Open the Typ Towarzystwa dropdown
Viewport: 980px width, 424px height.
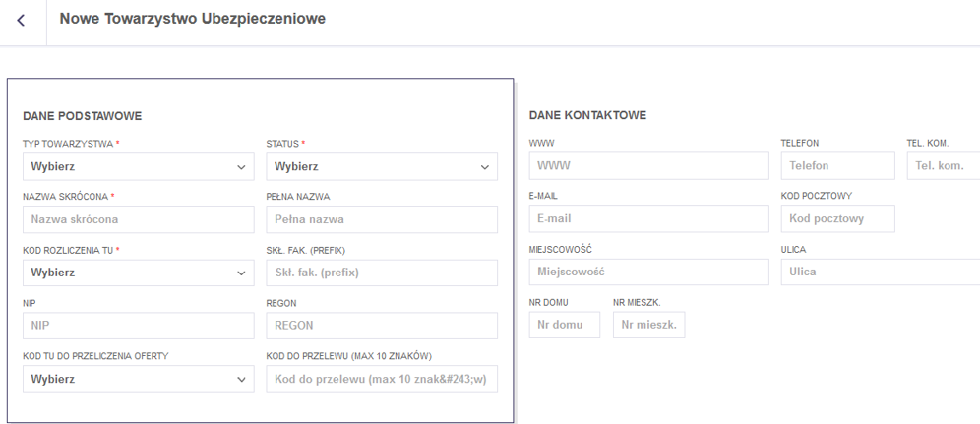coord(138,167)
